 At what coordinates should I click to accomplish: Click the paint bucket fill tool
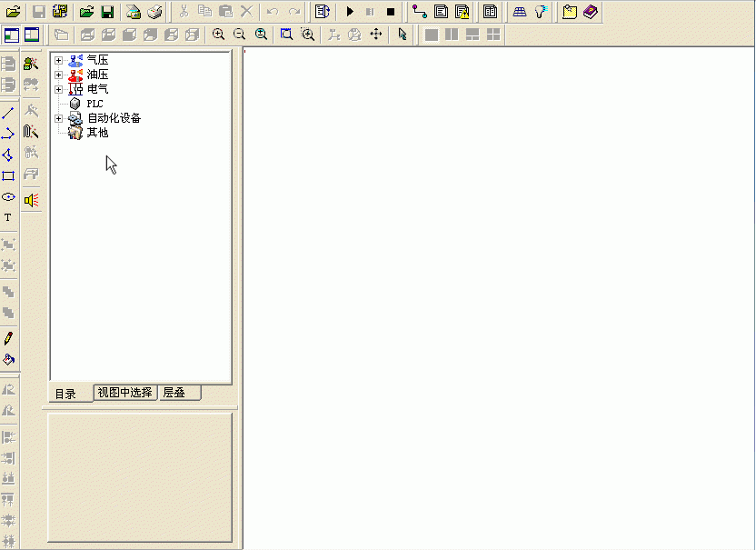coord(8,359)
